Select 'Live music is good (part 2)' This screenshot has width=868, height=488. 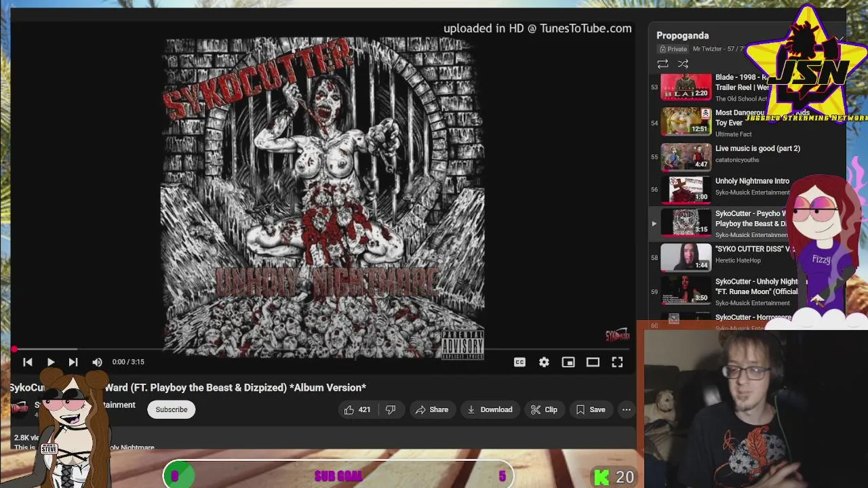pos(757,148)
